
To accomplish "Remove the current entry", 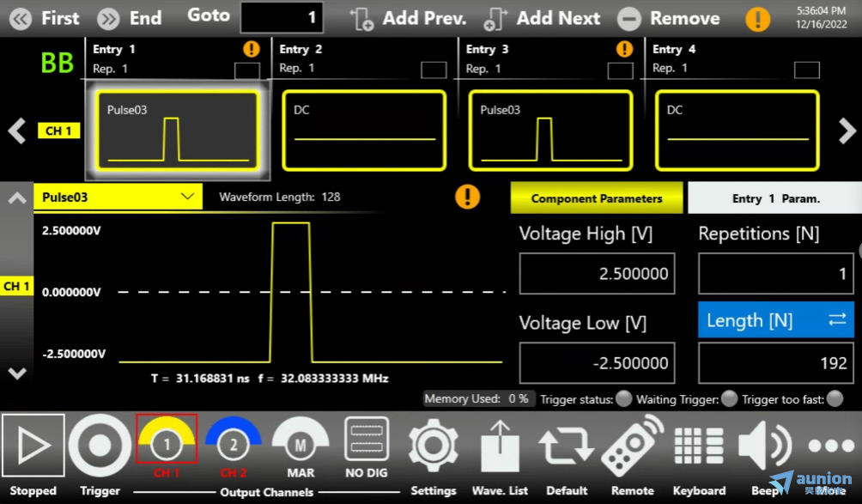I will tap(669, 19).
